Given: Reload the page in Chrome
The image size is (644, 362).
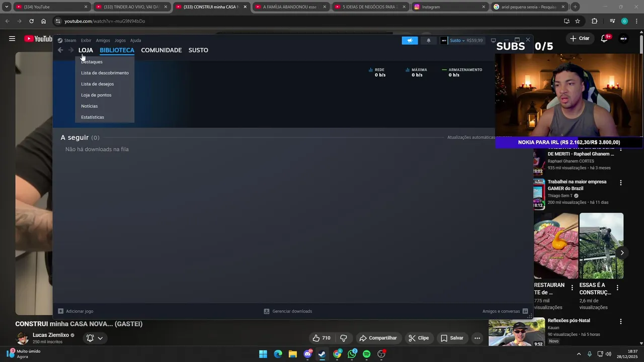Looking at the screenshot, I should click(31, 21).
